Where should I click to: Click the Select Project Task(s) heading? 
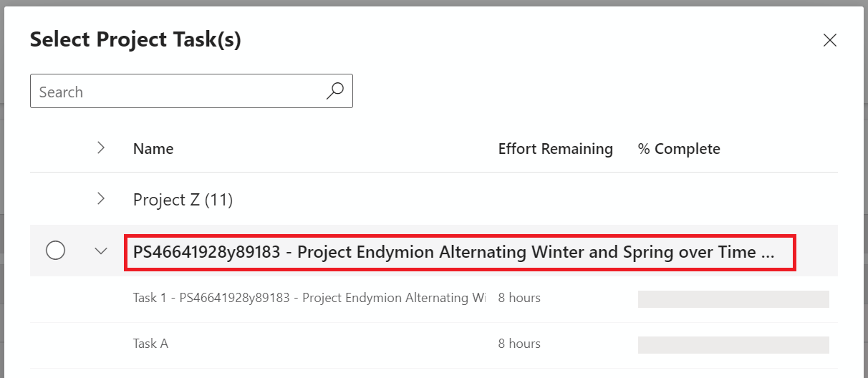(135, 40)
